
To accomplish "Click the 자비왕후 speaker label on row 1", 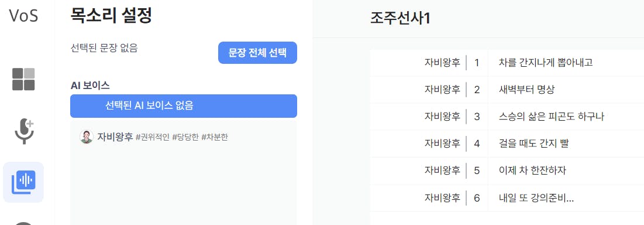I will click(x=442, y=63).
